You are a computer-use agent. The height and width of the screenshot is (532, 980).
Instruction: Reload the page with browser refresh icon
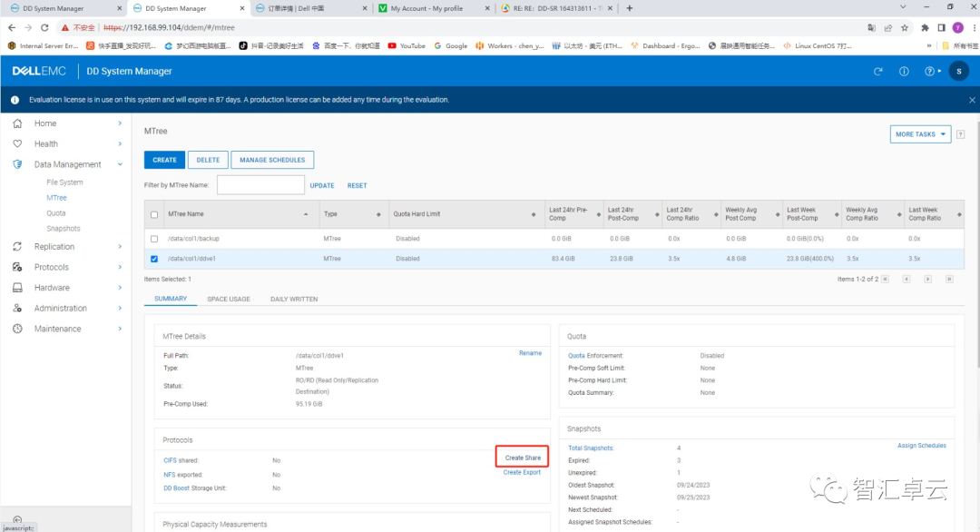pos(44,27)
